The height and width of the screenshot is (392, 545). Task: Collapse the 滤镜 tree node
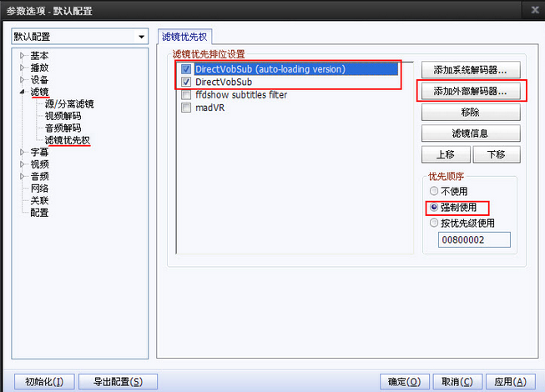click(x=22, y=92)
